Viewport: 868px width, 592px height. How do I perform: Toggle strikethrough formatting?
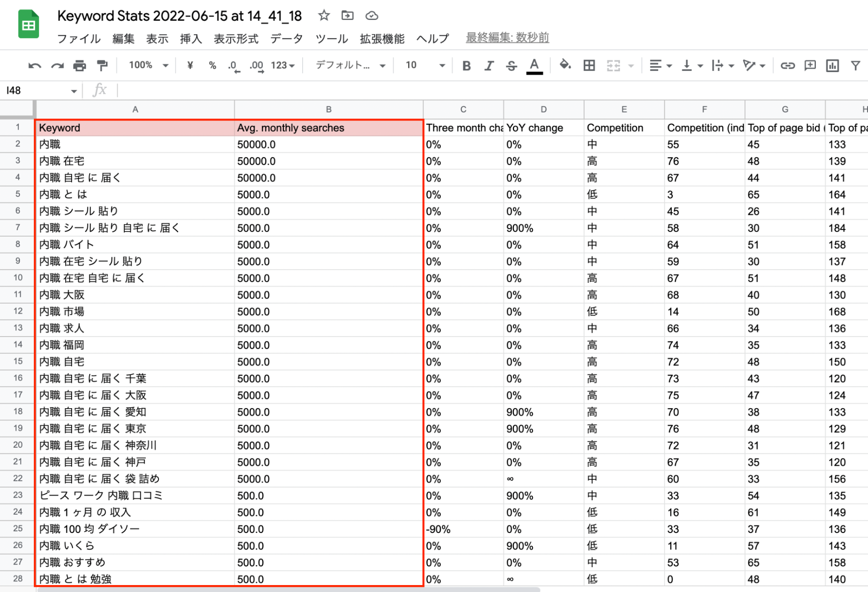[512, 66]
